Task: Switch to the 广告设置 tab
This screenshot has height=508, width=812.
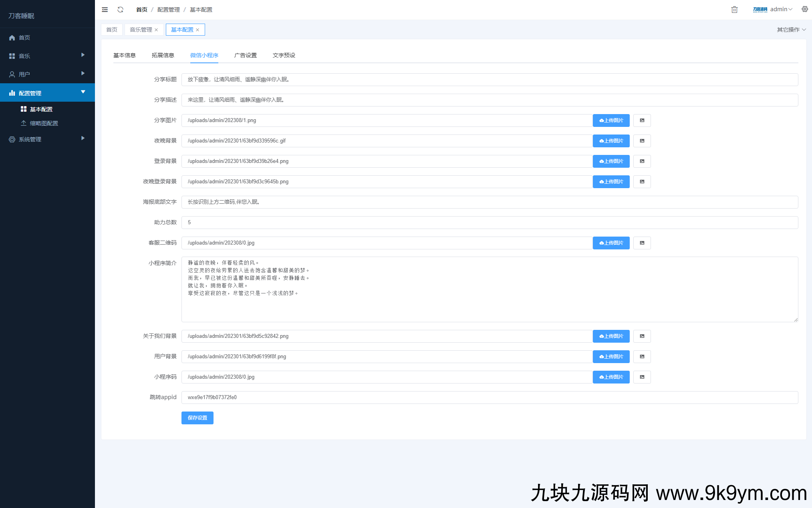Action: (246, 55)
